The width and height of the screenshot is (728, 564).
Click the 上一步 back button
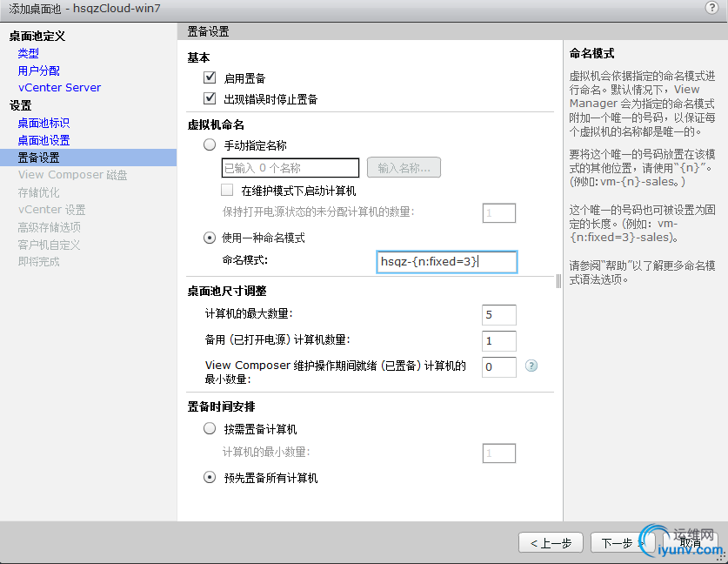[x=551, y=542]
